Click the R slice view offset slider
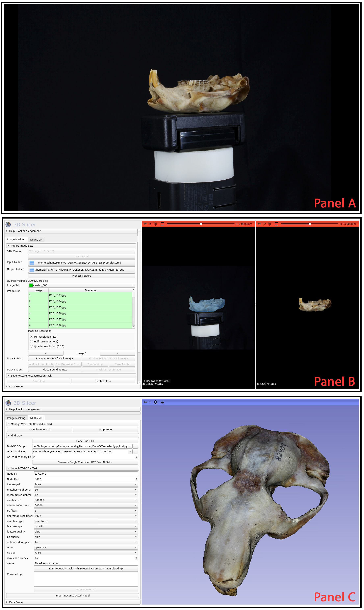 point(201,224)
